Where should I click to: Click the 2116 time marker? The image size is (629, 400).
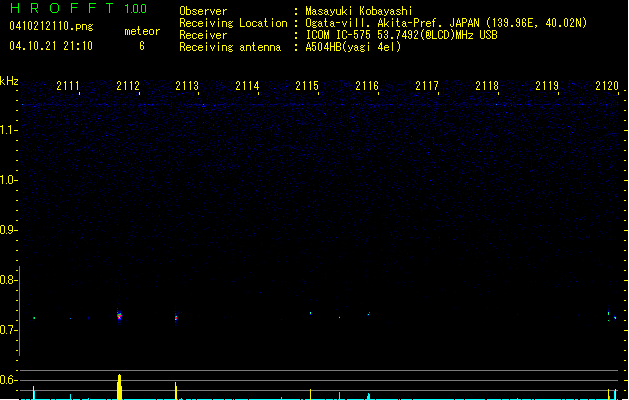click(x=367, y=86)
